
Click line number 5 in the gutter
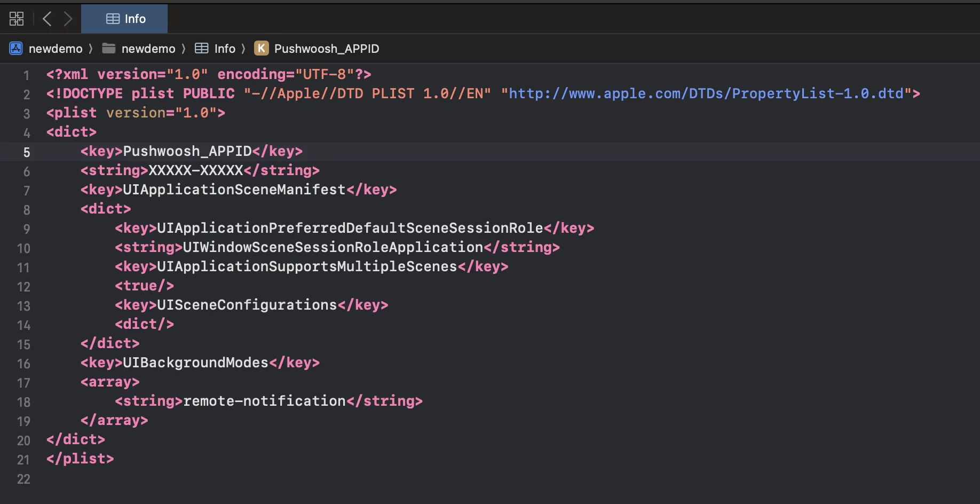point(26,152)
